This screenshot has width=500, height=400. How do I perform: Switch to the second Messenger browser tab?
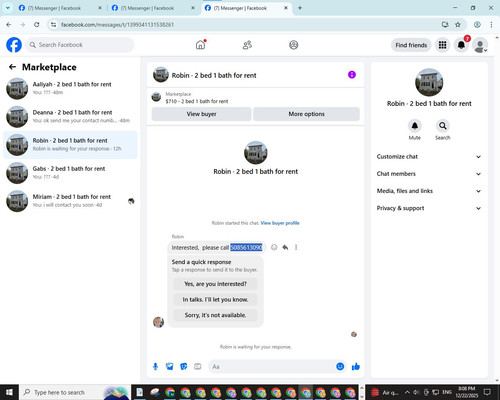pyautogui.click(x=153, y=8)
